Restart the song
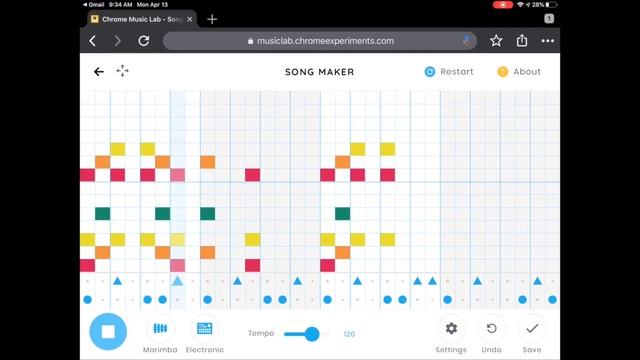This screenshot has height=360, width=640. 449,72
